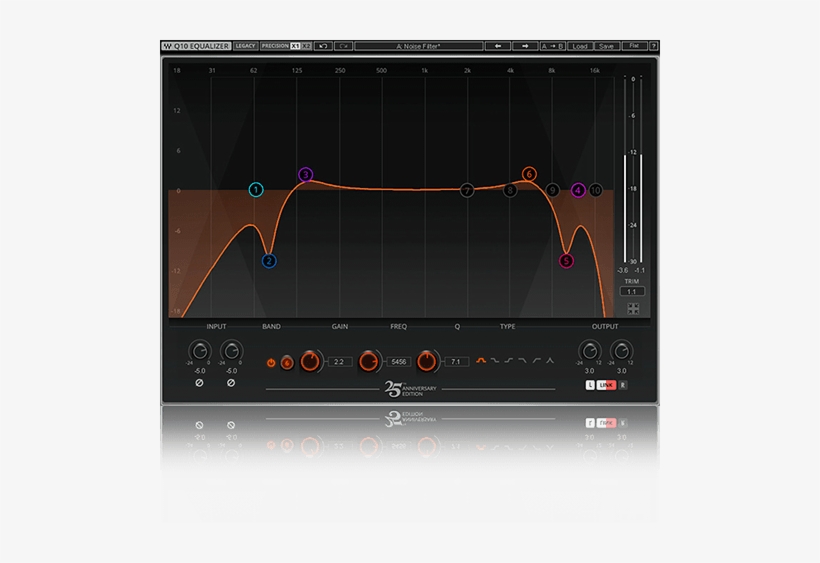Toggle the LINK channels button
This screenshot has width=820, height=563.
tap(606, 385)
